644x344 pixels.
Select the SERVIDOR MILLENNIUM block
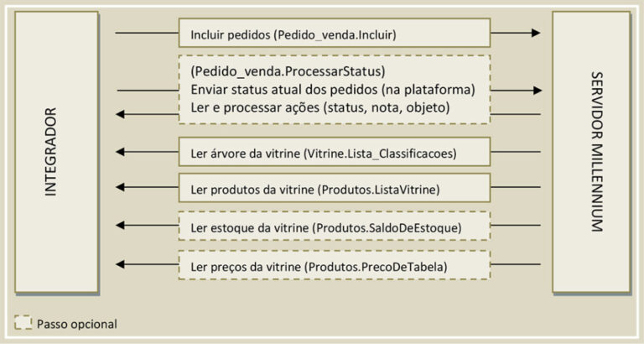click(x=590, y=151)
